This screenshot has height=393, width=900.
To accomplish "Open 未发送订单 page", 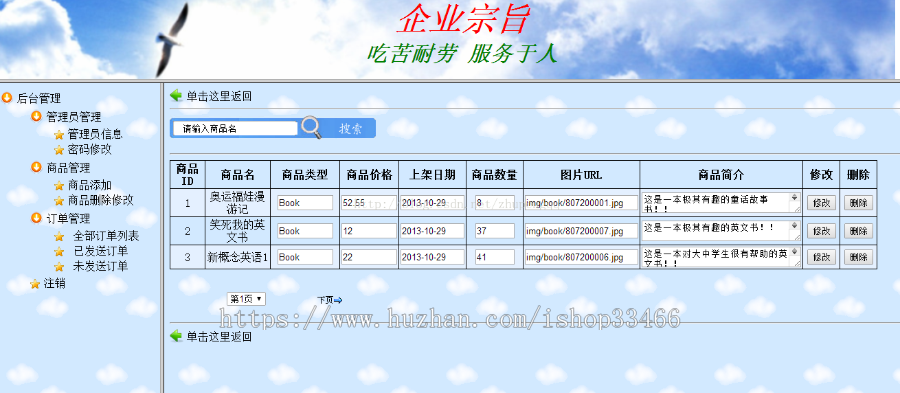I will coord(100,266).
